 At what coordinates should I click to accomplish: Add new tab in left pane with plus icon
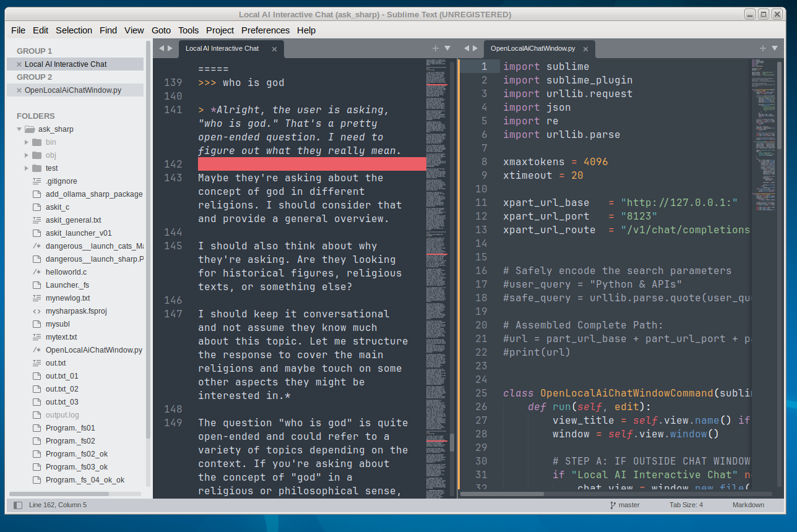435,48
